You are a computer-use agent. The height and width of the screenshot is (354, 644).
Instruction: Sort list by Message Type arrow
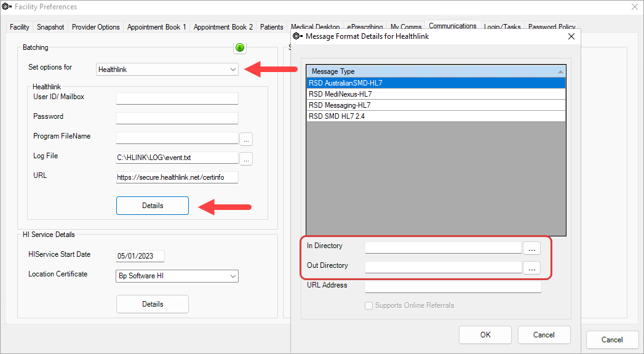[560, 71]
